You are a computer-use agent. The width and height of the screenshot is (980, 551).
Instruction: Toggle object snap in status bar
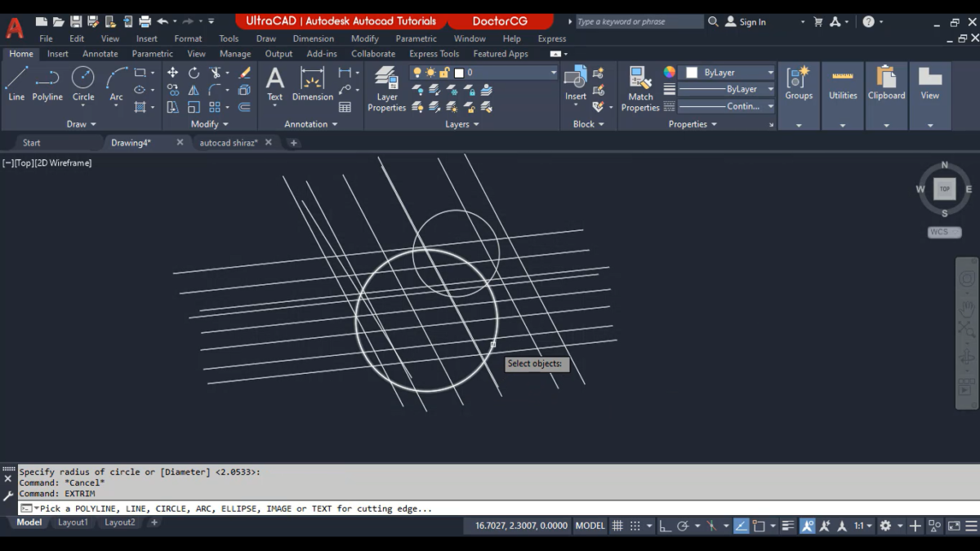point(759,527)
